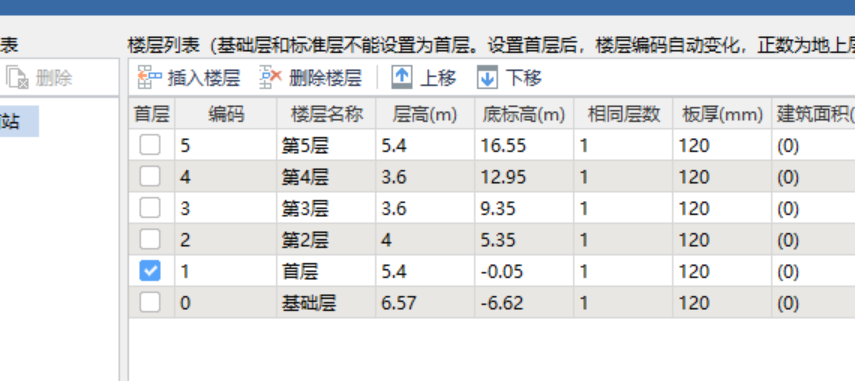The width and height of the screenshot is (855, 381).
Task: Click the 编码 cell 0 of 基础层
Action: (226, 303)
